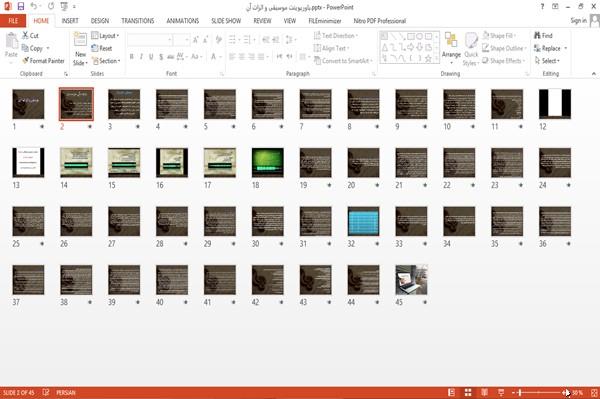
Task: Expand the Layout dropdown
Action: [x=105, y=36]
